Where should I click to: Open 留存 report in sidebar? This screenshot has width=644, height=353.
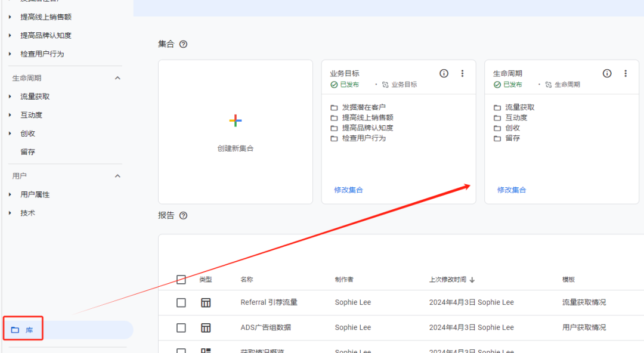pyautogui.click(x=27, y=152)
